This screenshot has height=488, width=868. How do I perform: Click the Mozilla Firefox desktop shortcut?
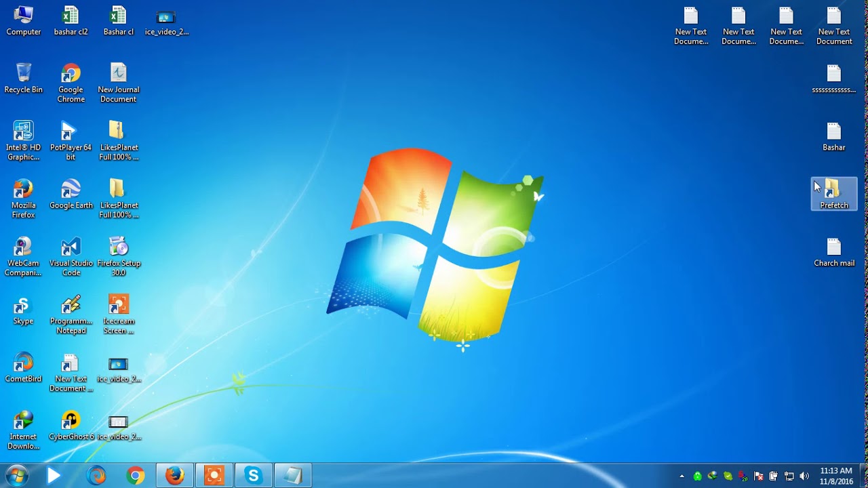pyautogui.click(x=24, y=199)
